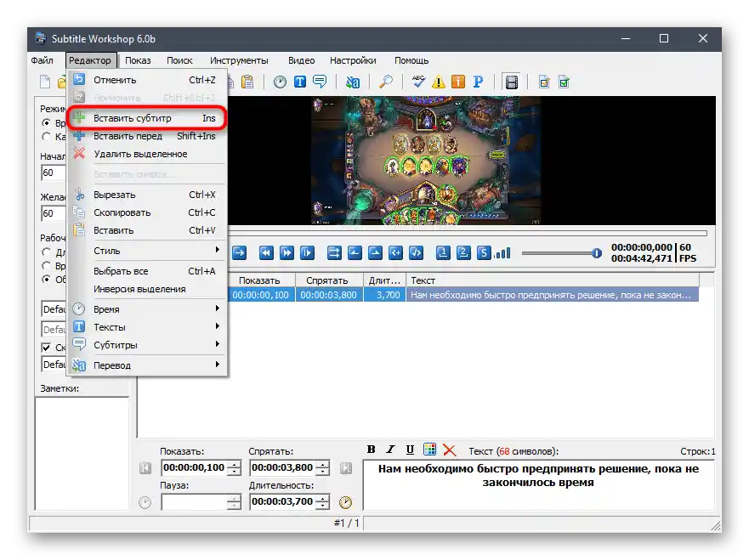Image resolution: width=749 pixels, height=560 pixels.
Task: Apply bold formatting to subtitle text
Action: [372, 450]
